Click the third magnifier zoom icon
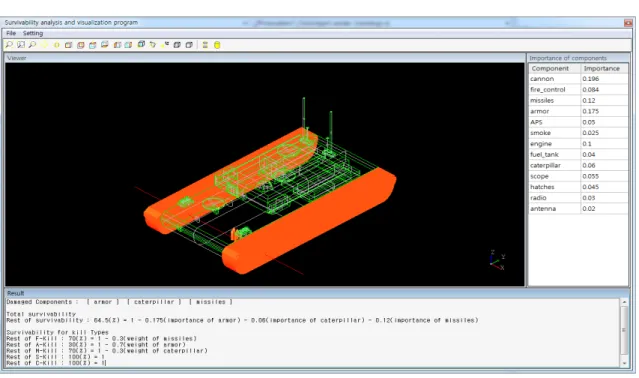Screen dimensions: 639x378 click(x=32, y=45)
